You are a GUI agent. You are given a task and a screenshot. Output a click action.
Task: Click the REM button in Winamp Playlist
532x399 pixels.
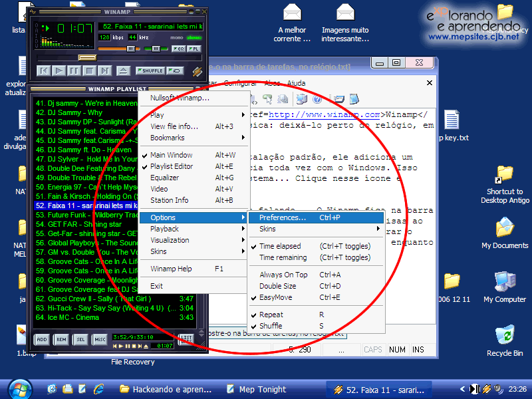61,339
